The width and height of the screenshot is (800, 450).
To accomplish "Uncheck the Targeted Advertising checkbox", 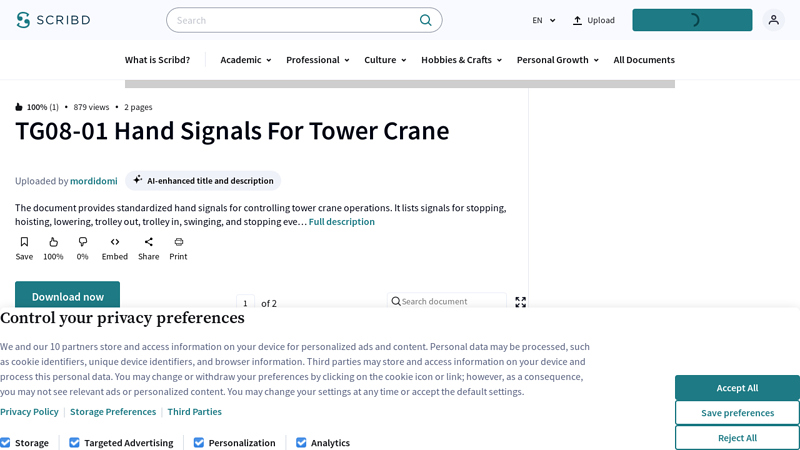I will tap(74, 442).
